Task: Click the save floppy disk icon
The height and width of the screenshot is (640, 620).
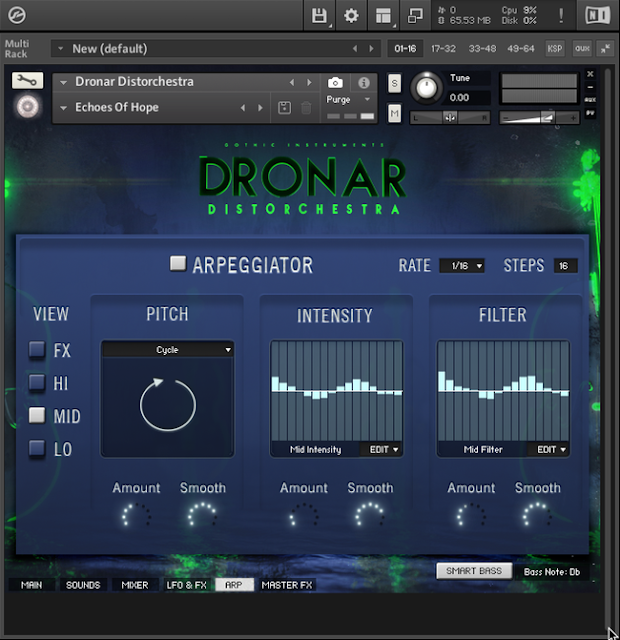Action: click(x=319, y=16)
